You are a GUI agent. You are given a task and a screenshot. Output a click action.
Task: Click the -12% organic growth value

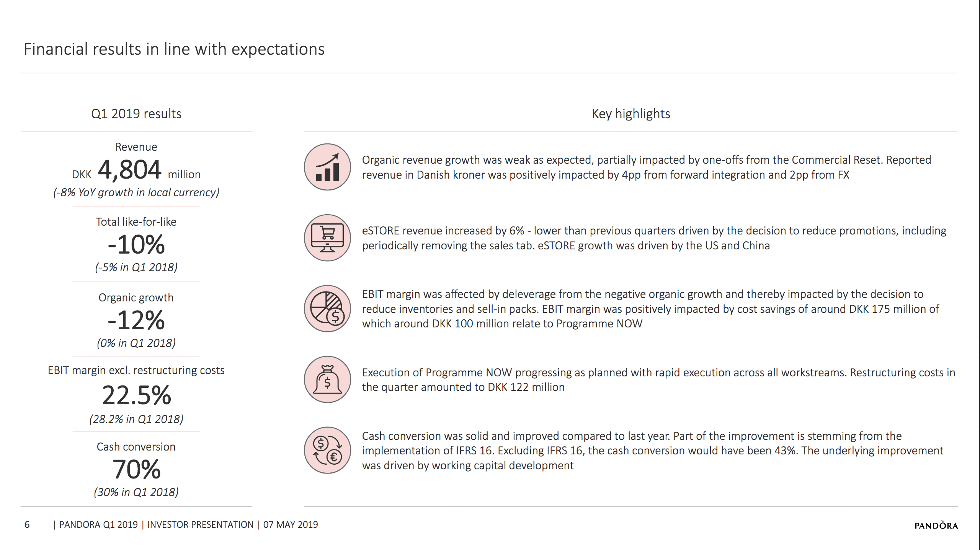136,320
